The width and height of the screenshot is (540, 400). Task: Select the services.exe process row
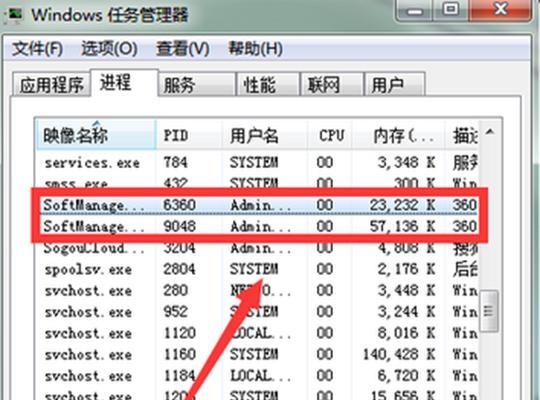(x=257, y=163)
